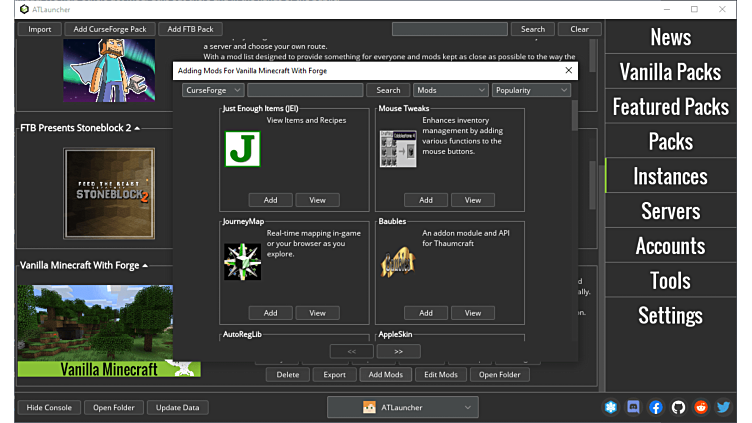Click the JourneyMap compass icon
Image resolution: width=752 pixels, height=423 pixels.
pyautogui.click(x=243, y=262)
